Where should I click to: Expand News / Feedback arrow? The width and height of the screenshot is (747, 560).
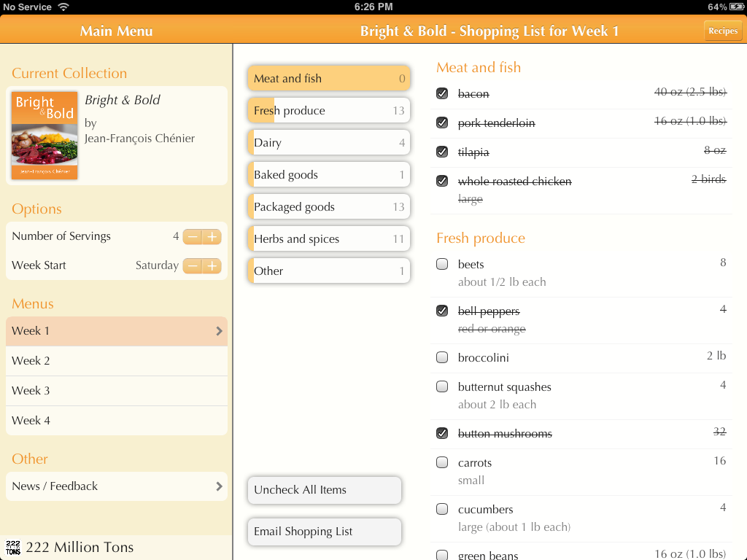click(x=219, y=486)
